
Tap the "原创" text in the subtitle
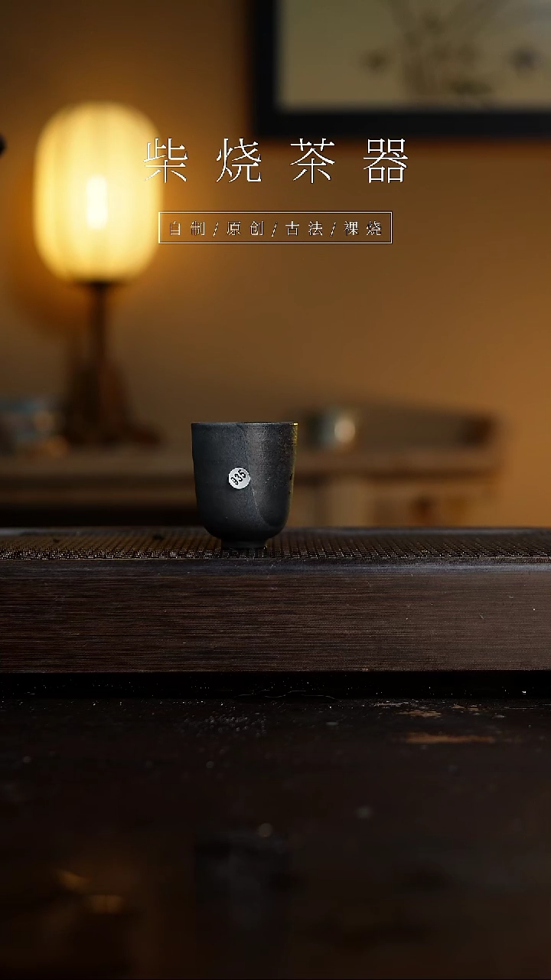click(x=245, y=228)
